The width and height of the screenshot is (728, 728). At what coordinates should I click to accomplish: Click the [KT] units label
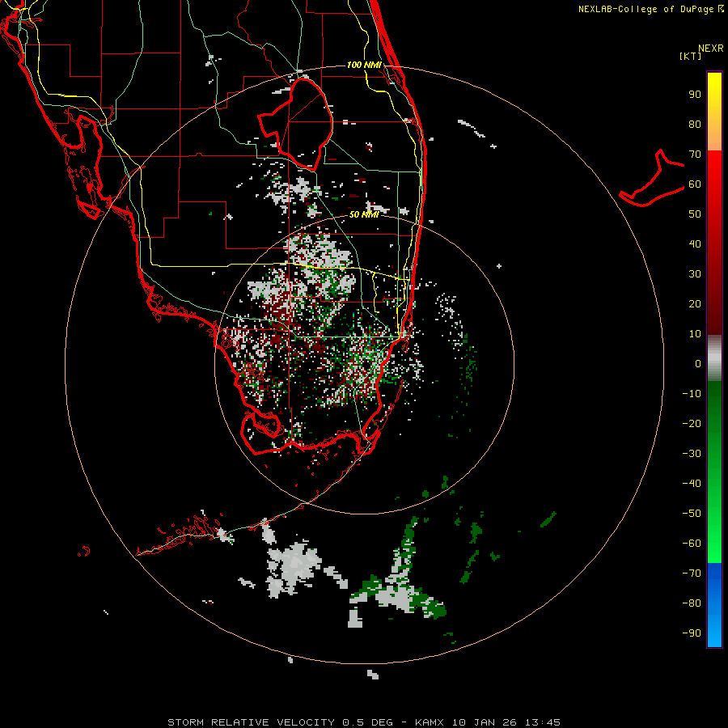point(691,56)
